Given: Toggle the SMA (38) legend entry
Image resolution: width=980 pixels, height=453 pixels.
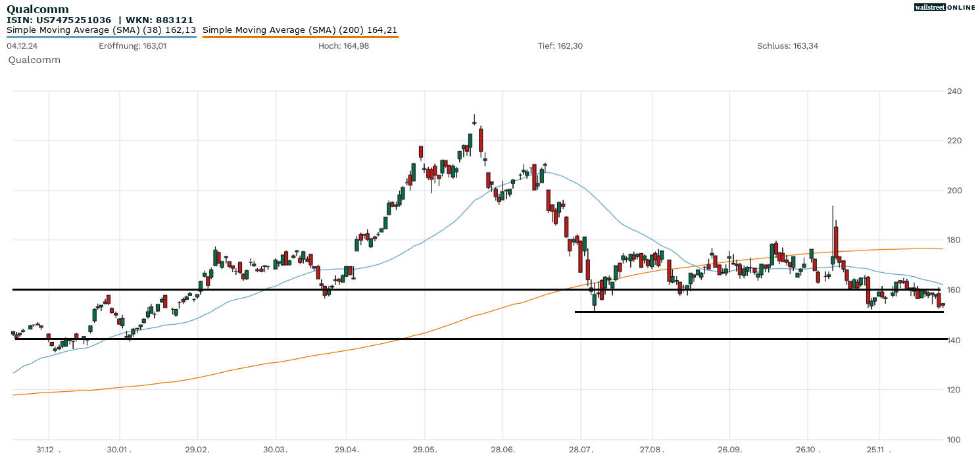Looking at the screenshot, I should pyautogui.click(x=101, y=30).
